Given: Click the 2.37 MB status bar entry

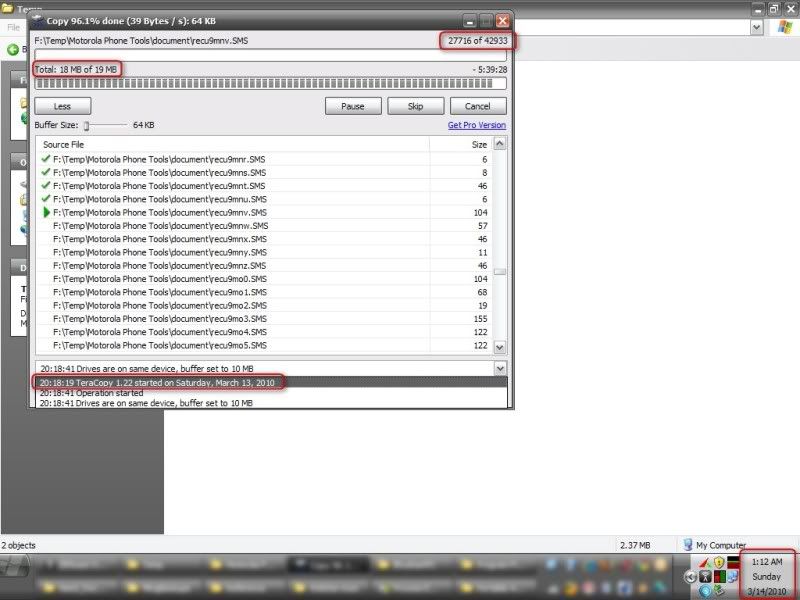Looking at the screenshot, I should (x=635, y=545).
